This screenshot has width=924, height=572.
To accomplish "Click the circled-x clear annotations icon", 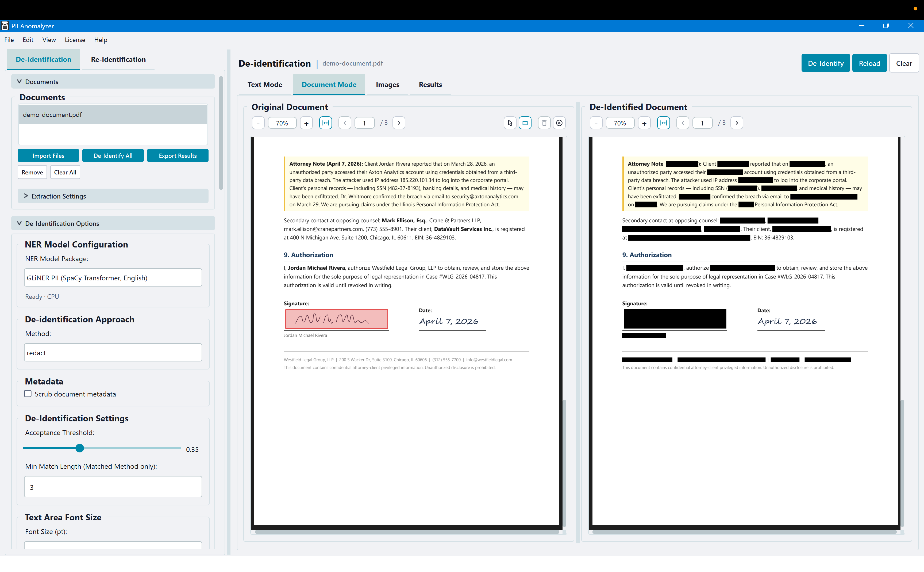I will pos(559,123).
